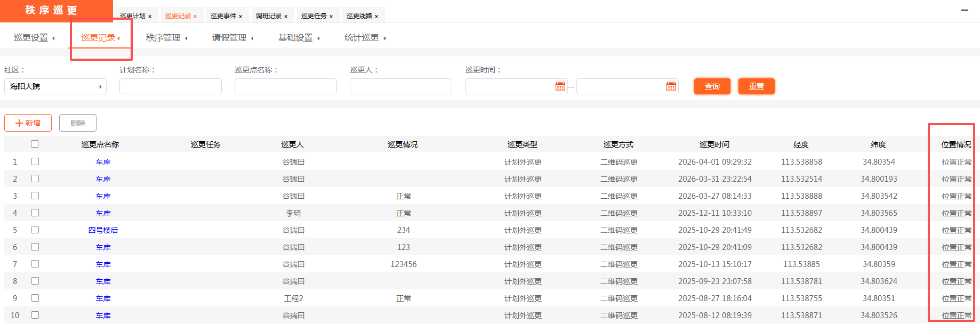980x324 pixels.
Task: Select the 123456 patrol status cell
Action: click(404, 264)
